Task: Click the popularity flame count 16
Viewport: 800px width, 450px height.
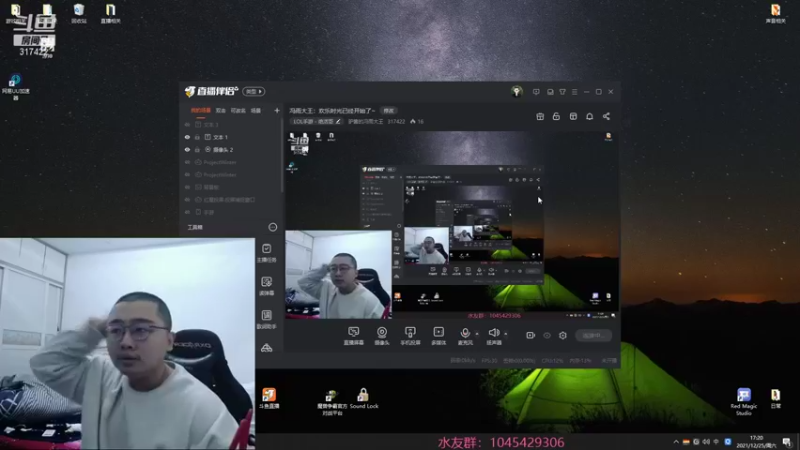Action: tap(417, 121)
